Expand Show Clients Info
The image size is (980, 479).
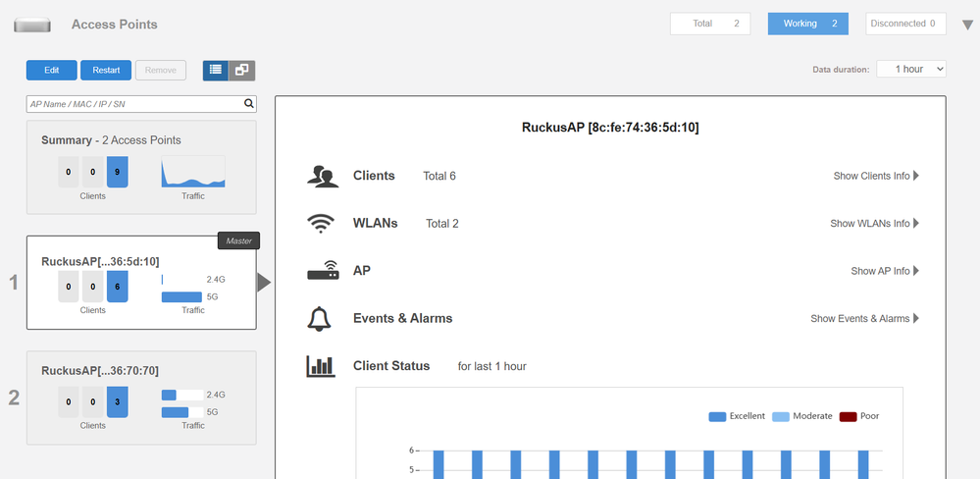875,176
